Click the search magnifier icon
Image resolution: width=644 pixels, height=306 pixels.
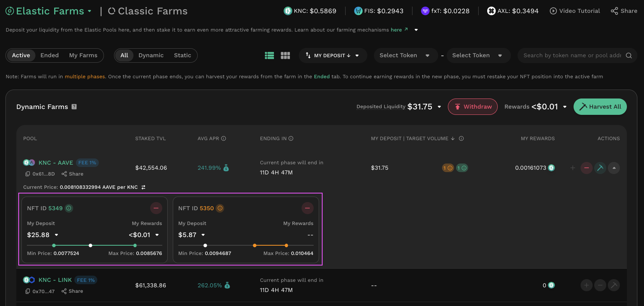pyautogui.click(x=629, y=55)
